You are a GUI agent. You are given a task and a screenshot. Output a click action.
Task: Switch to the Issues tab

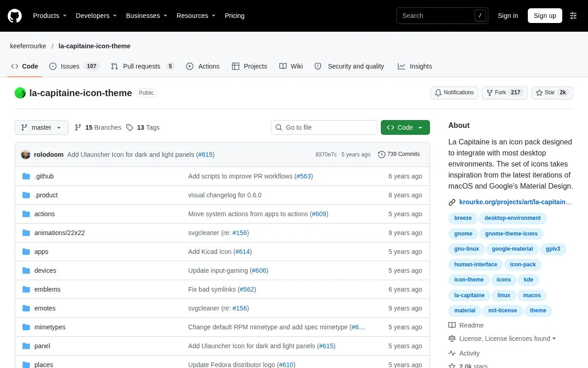tap(74, 66)
